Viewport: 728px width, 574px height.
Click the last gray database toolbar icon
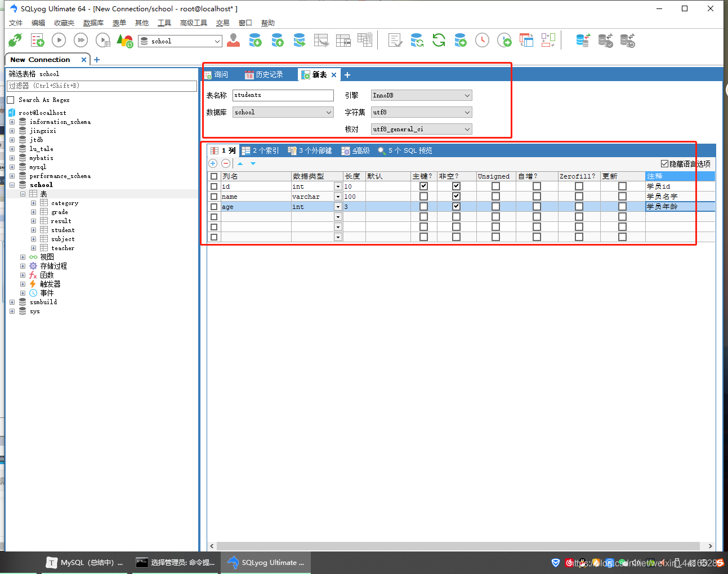627,40
